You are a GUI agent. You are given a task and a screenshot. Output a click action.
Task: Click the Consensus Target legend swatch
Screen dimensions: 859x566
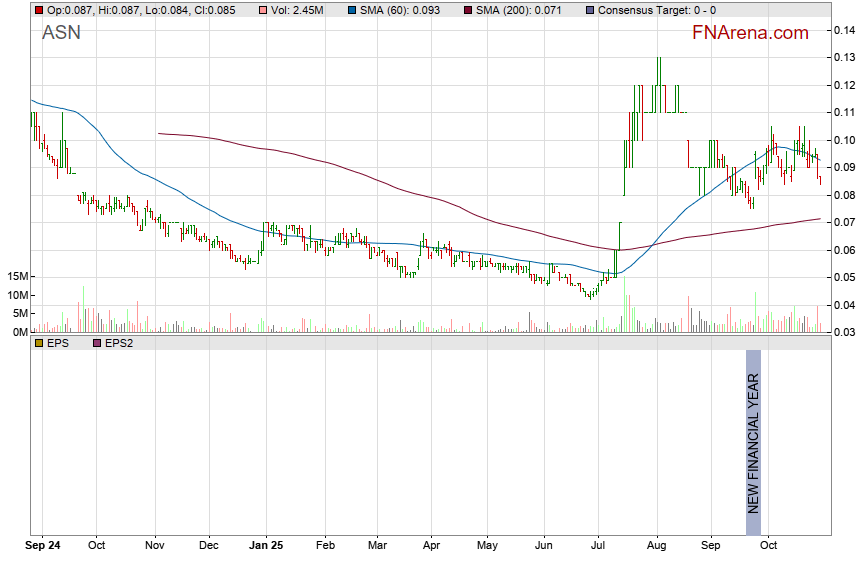click(591, 10)
